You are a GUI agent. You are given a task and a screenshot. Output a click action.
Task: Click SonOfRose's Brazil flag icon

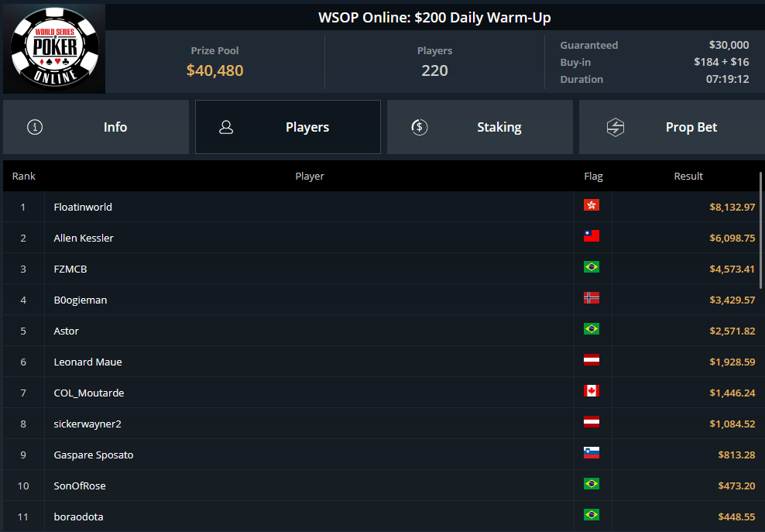(592, 484)
